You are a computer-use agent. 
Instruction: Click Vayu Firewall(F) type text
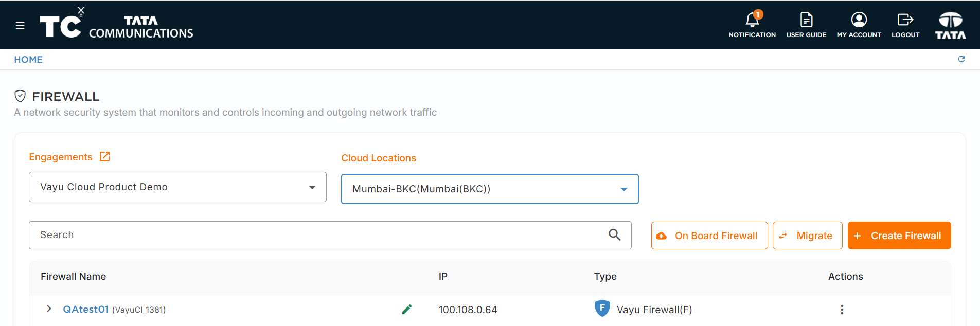pos(654,310)
